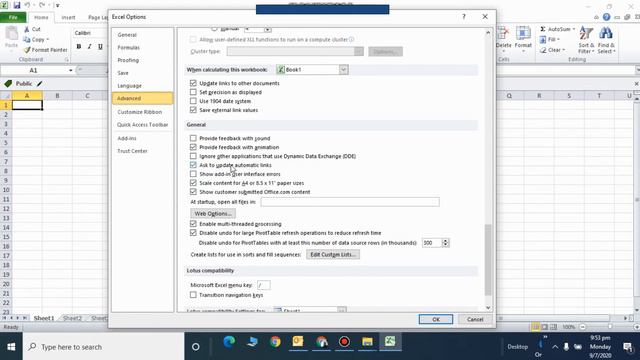Screen dimensions: 640x360
Task: Select the Sheet1 worksheet tab
Action: pyautogui.click(x=44, y=318)
